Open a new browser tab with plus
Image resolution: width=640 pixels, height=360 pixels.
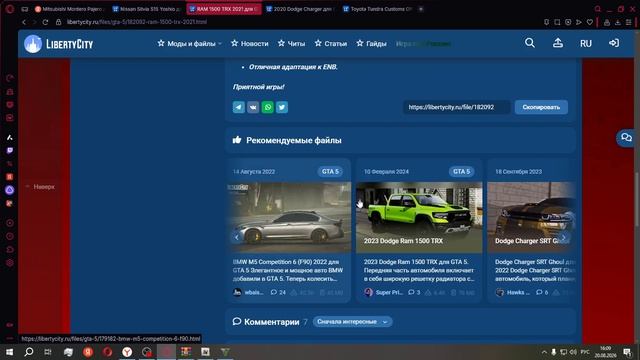pos(421,9)
